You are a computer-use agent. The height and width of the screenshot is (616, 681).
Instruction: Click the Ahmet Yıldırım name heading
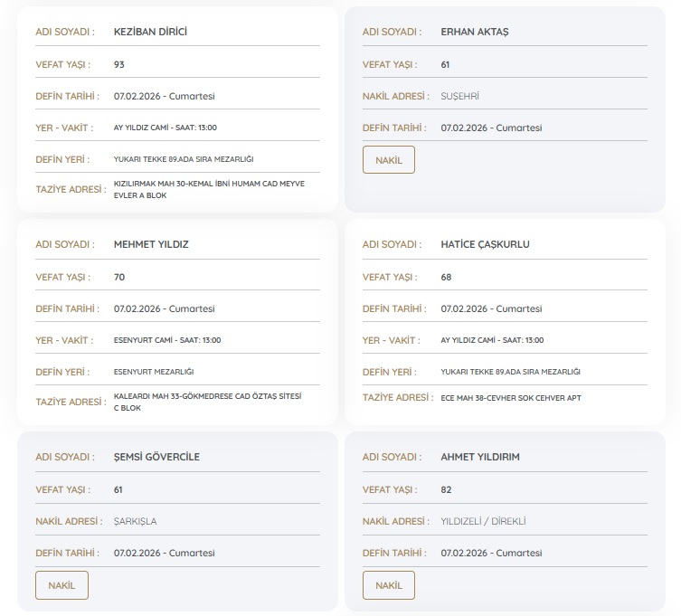pyautogui.click(x=480, y=457)
